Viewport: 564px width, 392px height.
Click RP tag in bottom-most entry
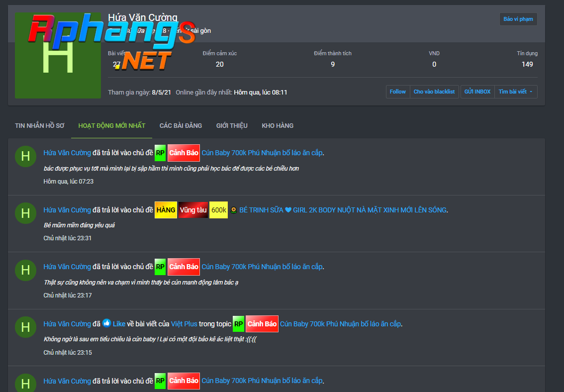pos(160,381)
